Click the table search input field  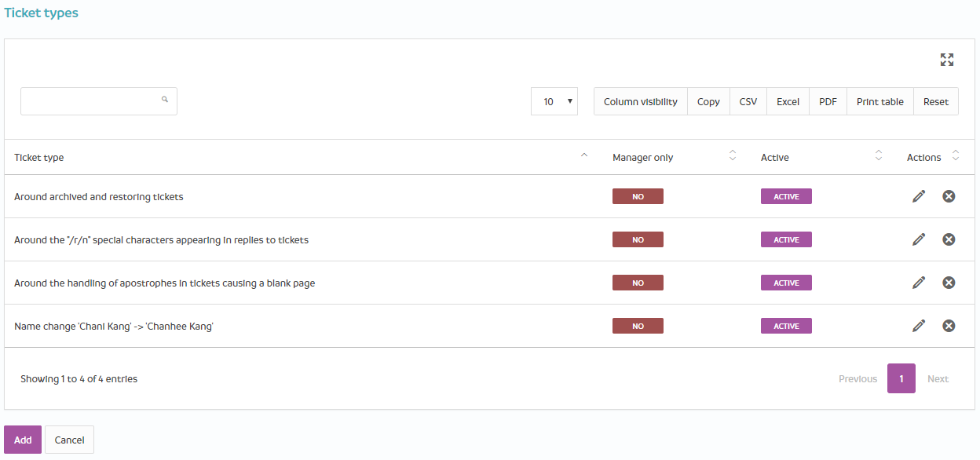click(x=90, y=101)
